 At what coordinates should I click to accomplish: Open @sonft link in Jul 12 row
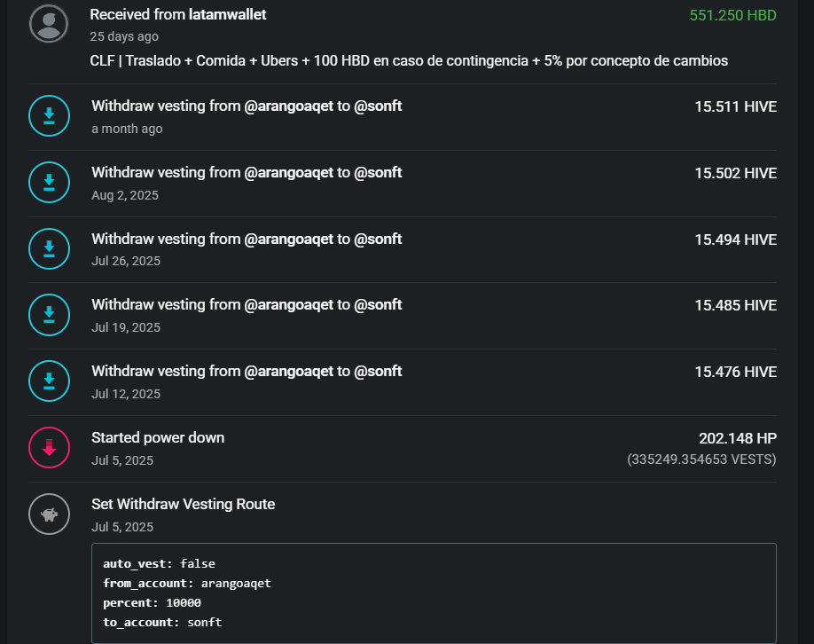[x=378, y=372]
